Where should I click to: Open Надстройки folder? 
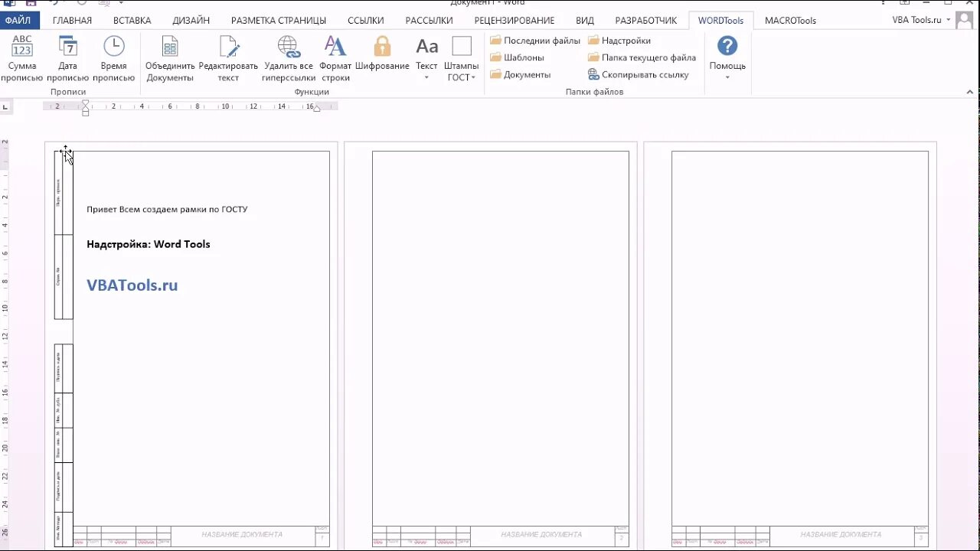619,41
